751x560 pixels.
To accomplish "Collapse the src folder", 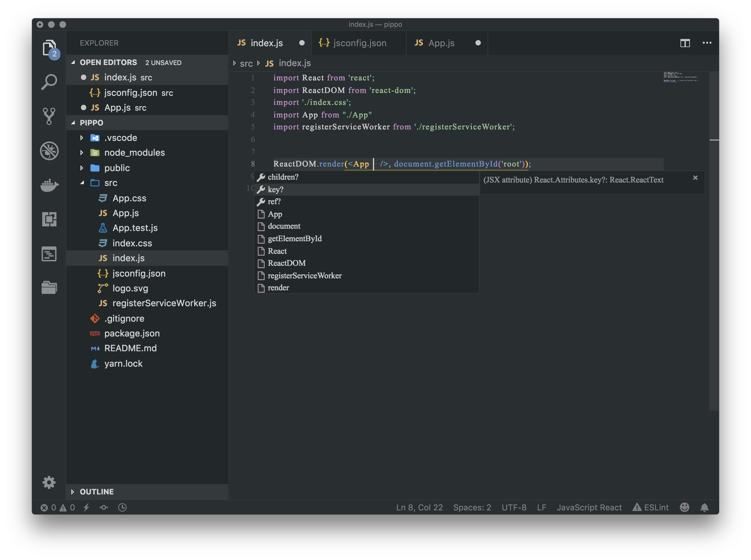I will pos(110,183).
